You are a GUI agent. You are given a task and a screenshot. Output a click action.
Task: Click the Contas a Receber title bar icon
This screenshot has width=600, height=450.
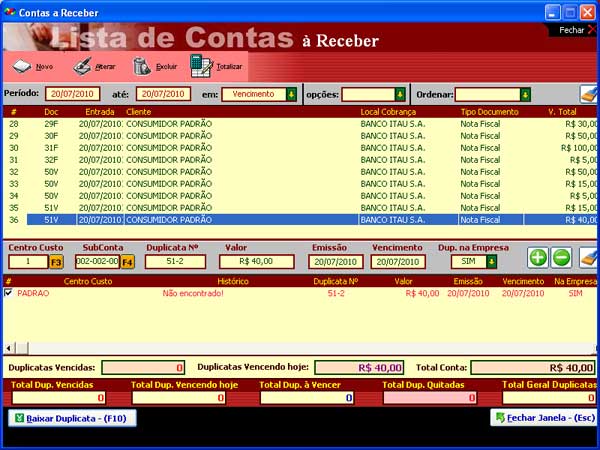(10, 12)
